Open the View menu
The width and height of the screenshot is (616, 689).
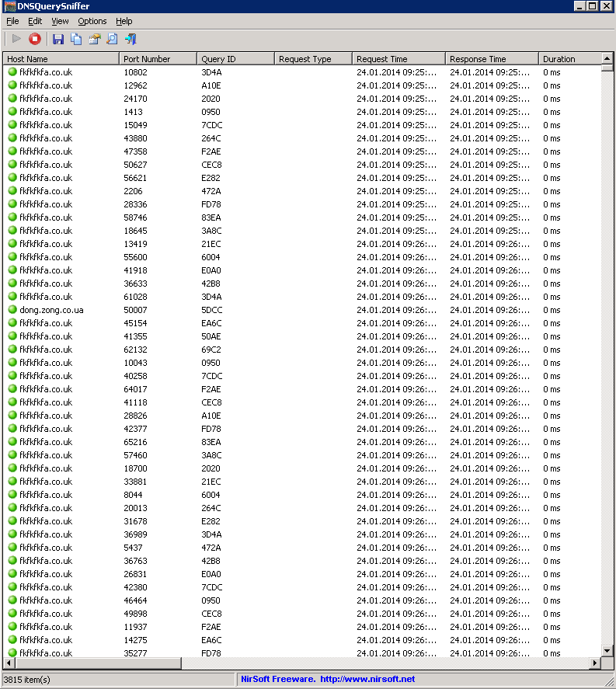coord(60,21)
